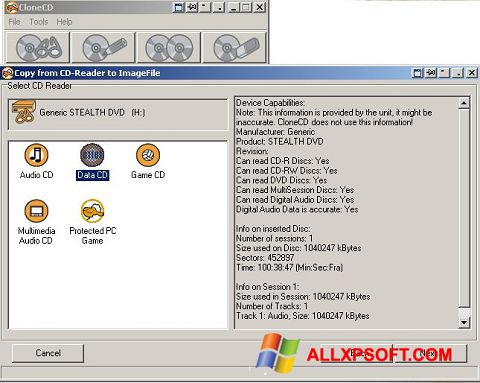The height and width of the screenshot is (383, 480).
Task: Click the 'Product: STEALTH DVD' line
Action: tap(279, 142)
